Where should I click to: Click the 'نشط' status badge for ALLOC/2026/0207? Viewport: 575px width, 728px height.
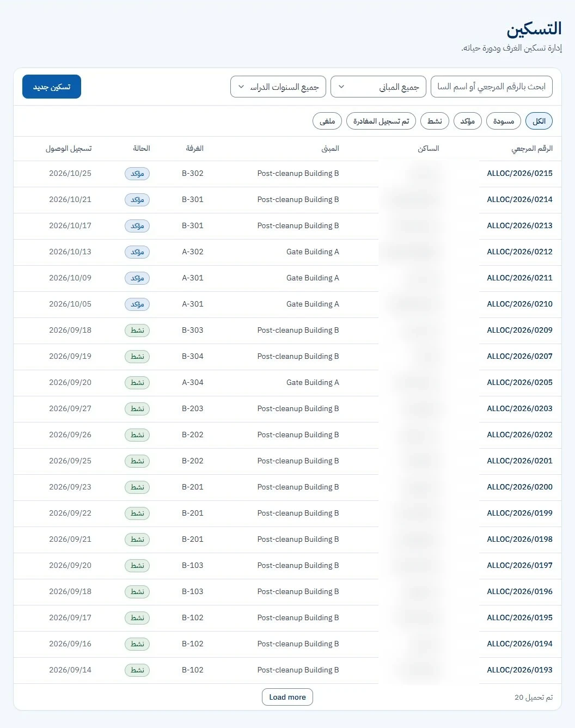pyautogui.click(x=137, y=357)
